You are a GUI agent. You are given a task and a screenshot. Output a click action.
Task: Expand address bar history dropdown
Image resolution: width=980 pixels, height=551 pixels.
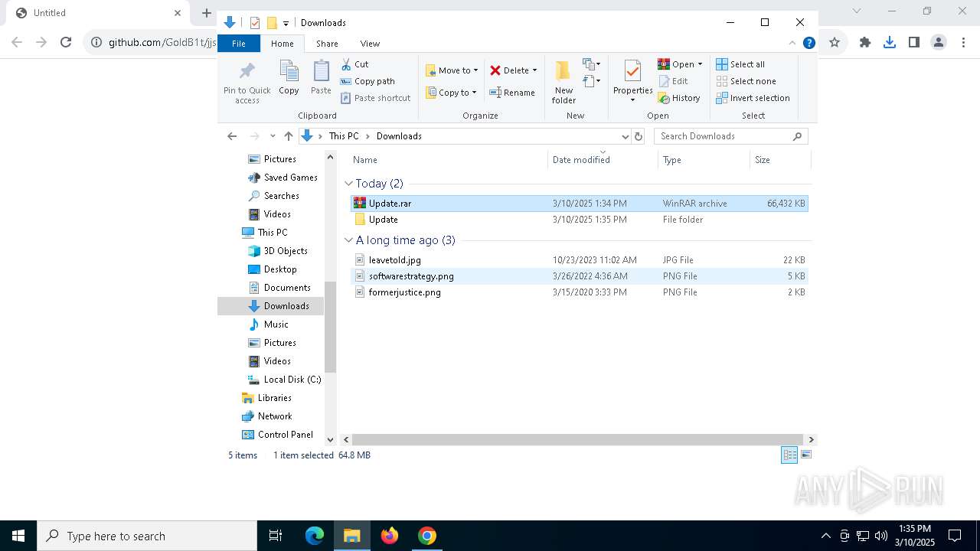tap(625, 136)
